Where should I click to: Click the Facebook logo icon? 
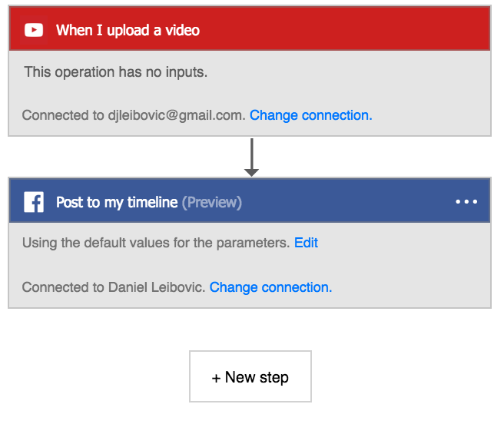click(34, 202)
